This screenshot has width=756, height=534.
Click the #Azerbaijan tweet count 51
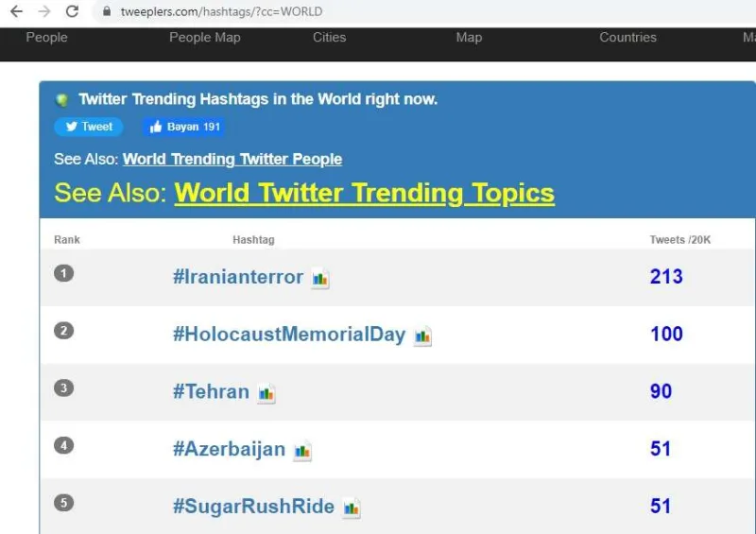(660, 449)
